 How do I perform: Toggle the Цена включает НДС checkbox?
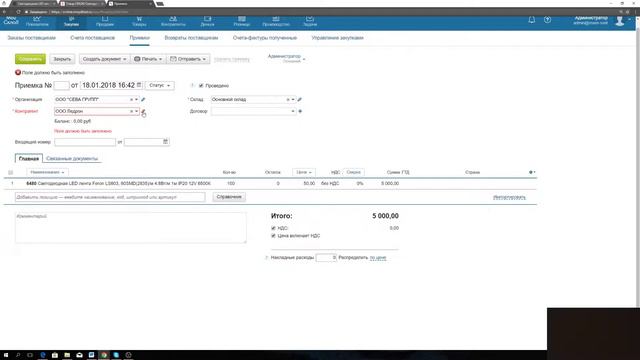[273, 236]
